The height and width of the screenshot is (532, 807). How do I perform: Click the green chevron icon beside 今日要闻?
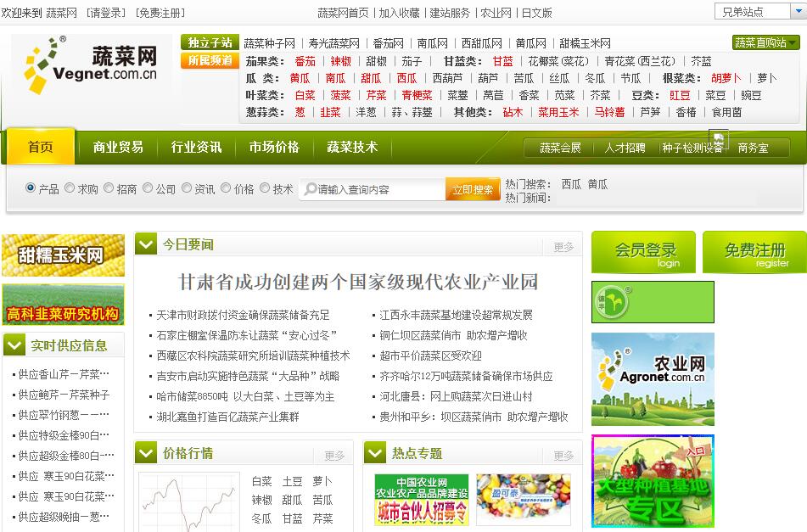pos(146,244)
